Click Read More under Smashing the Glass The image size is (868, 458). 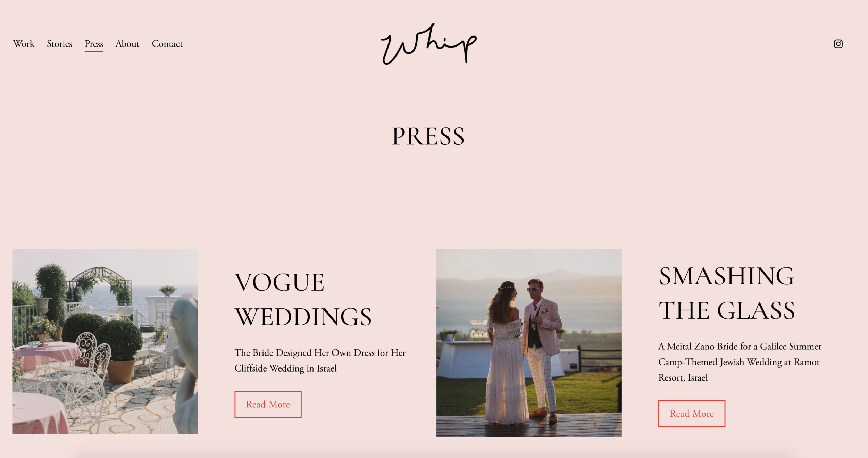pos(692,414)
